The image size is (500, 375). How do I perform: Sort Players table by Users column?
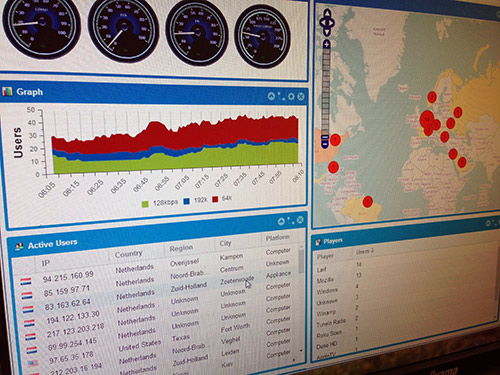pyautogui.click(x=365, y=252)
